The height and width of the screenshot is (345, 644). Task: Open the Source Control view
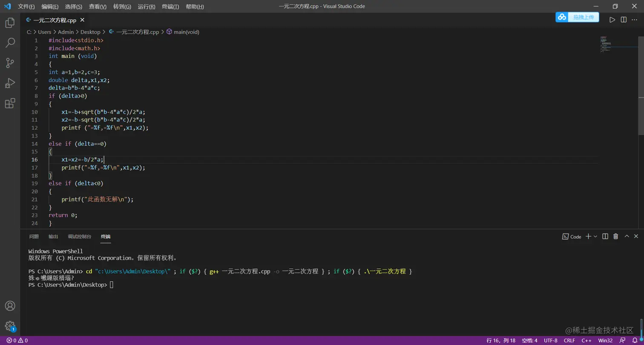point(10,63)
